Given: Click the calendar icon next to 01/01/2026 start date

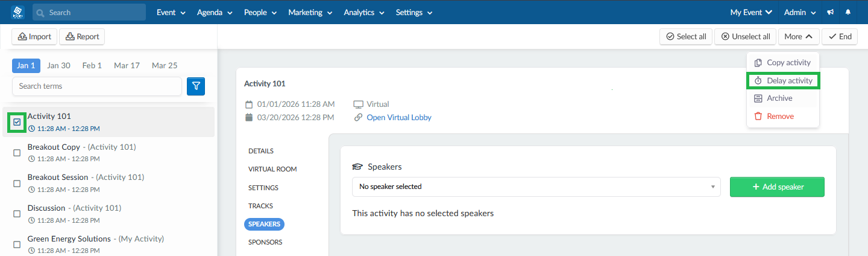Looking at the screenshot, I should coord(249,104).
